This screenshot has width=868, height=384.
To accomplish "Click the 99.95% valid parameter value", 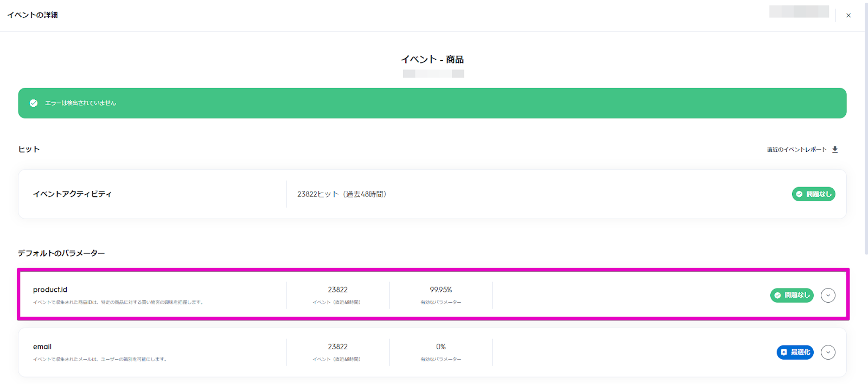I will tap(441, 290).
